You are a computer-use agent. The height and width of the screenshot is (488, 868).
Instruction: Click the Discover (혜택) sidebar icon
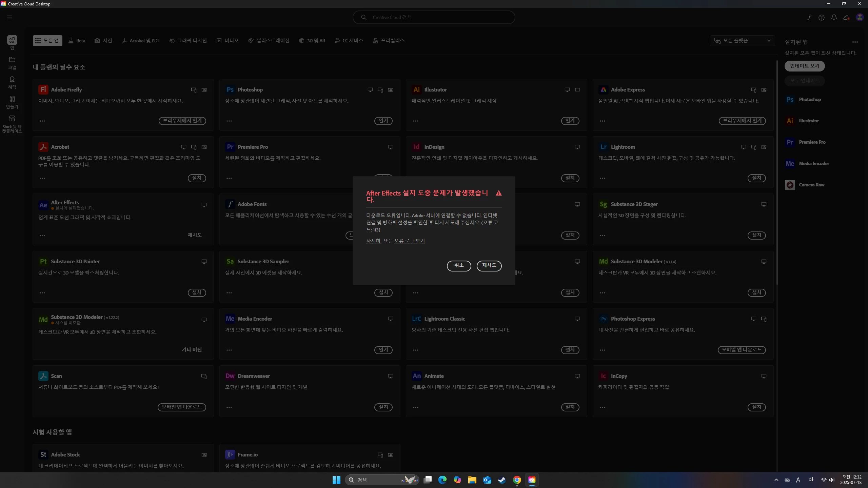point(12,82)
